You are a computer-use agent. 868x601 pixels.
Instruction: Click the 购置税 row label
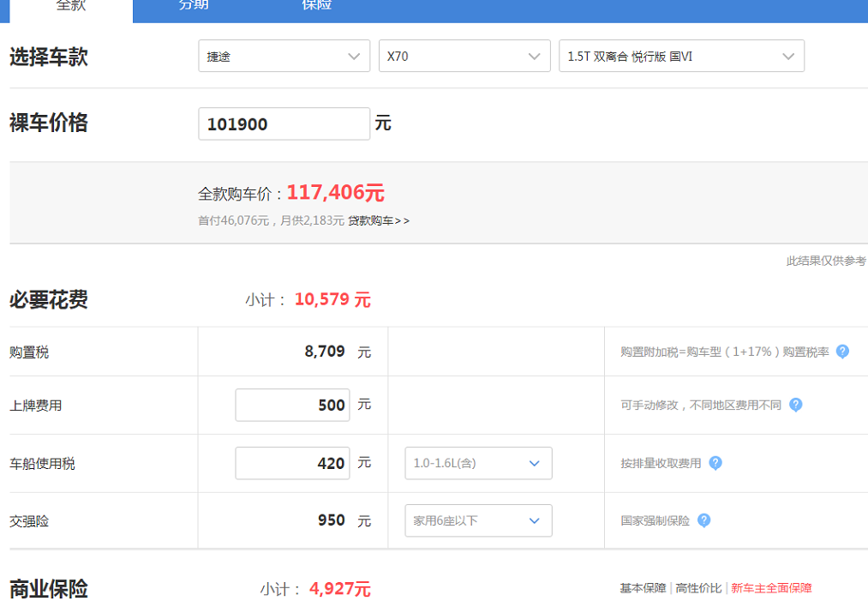(29, 352)
